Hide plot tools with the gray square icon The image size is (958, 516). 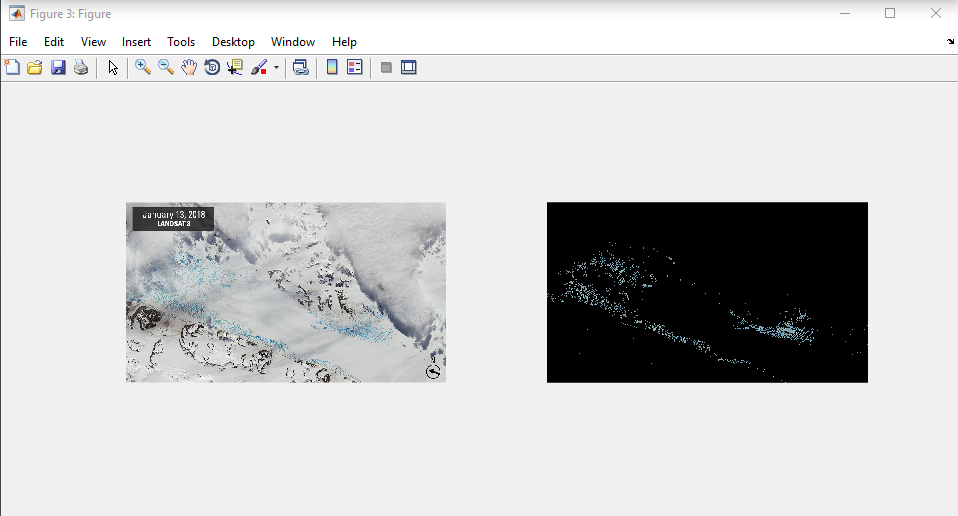386,68
